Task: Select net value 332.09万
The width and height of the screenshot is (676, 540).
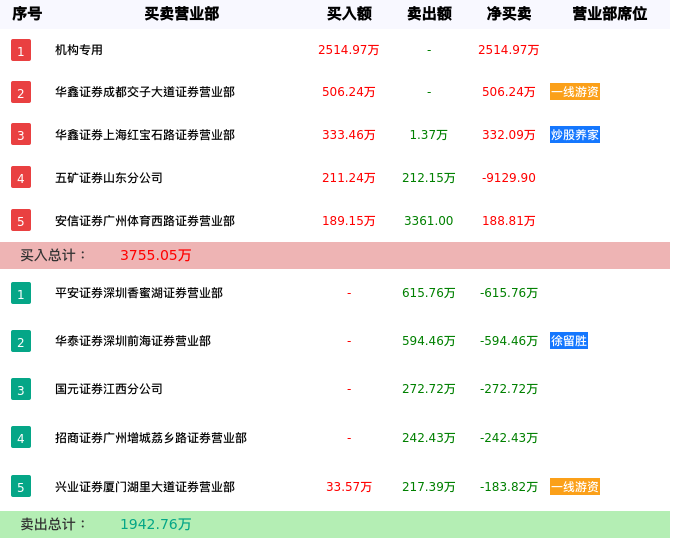Action: tap(509, 135)
